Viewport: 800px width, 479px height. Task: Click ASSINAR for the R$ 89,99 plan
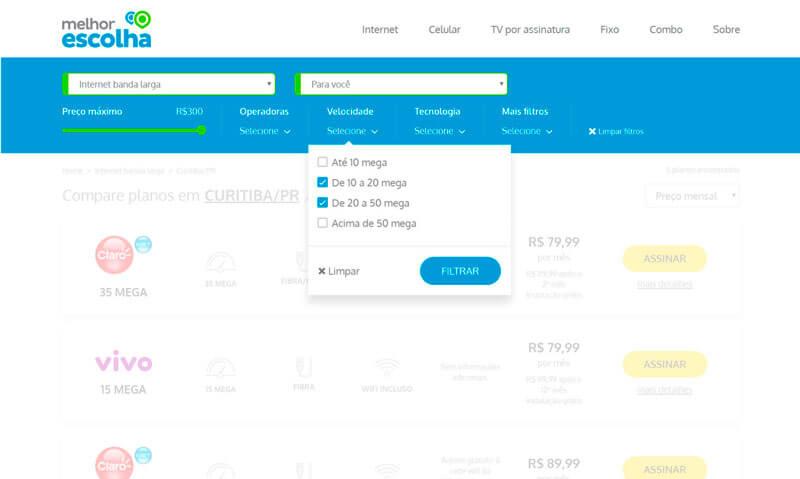[664, 468]
